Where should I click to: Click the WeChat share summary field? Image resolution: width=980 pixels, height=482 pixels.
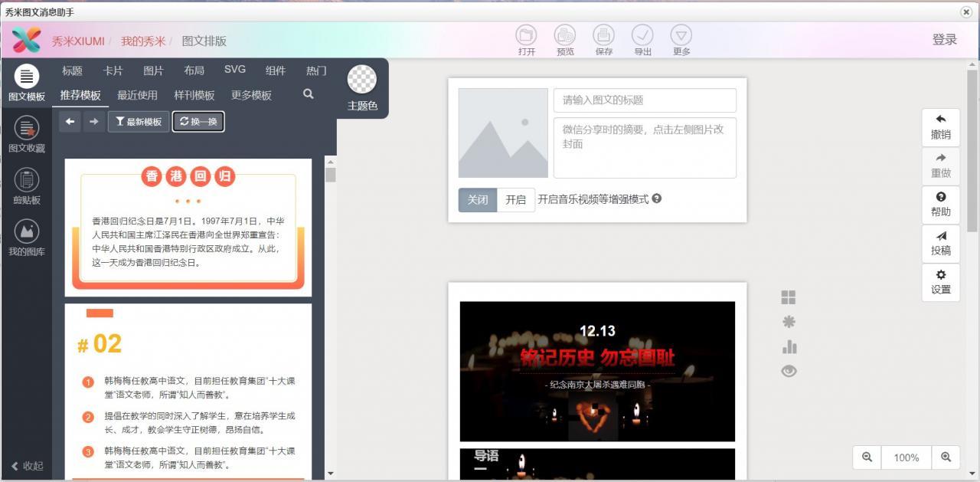[645, 147]
